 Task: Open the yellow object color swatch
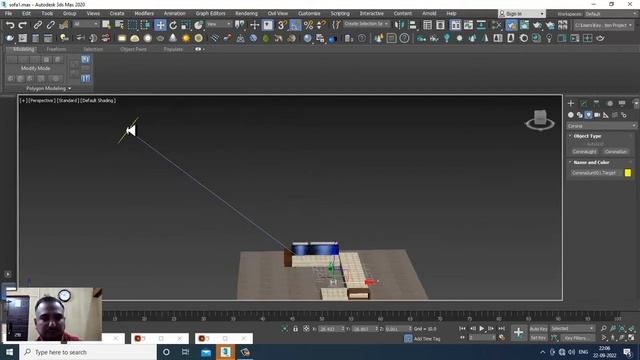coord(628,173)
